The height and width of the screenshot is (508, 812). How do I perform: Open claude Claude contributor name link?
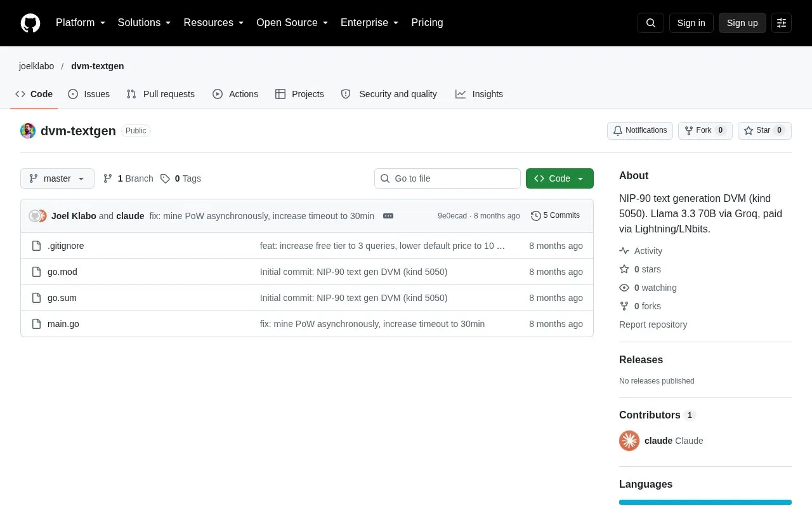pos(674,441)
